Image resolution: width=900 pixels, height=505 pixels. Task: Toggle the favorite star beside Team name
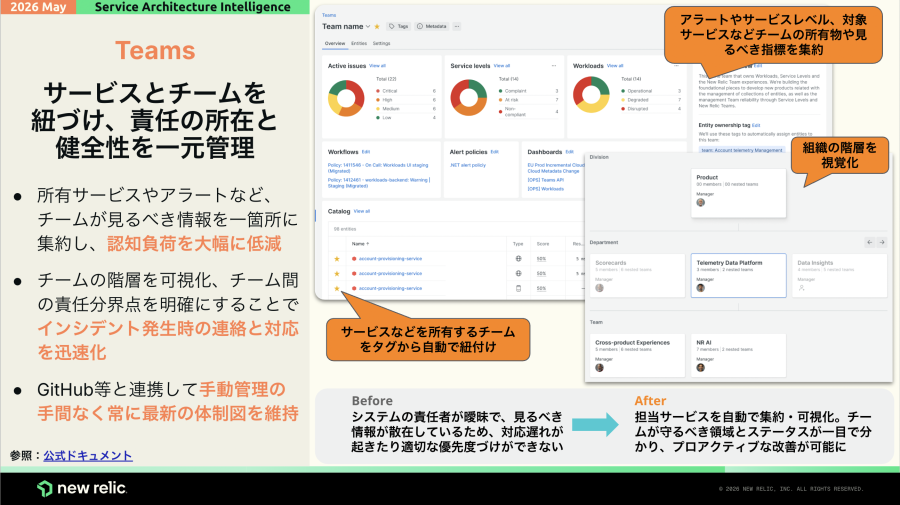(377, 26)
